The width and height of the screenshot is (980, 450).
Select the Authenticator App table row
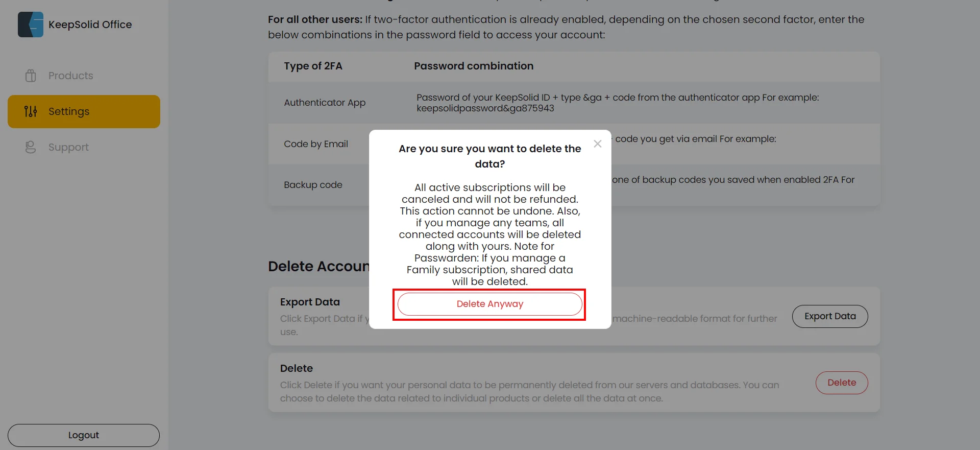[325, 102]
